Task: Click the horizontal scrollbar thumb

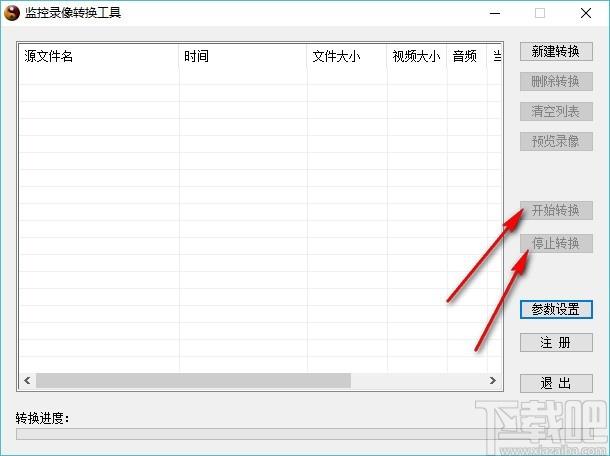Action: pyautogui.click(x=193, y=380)
